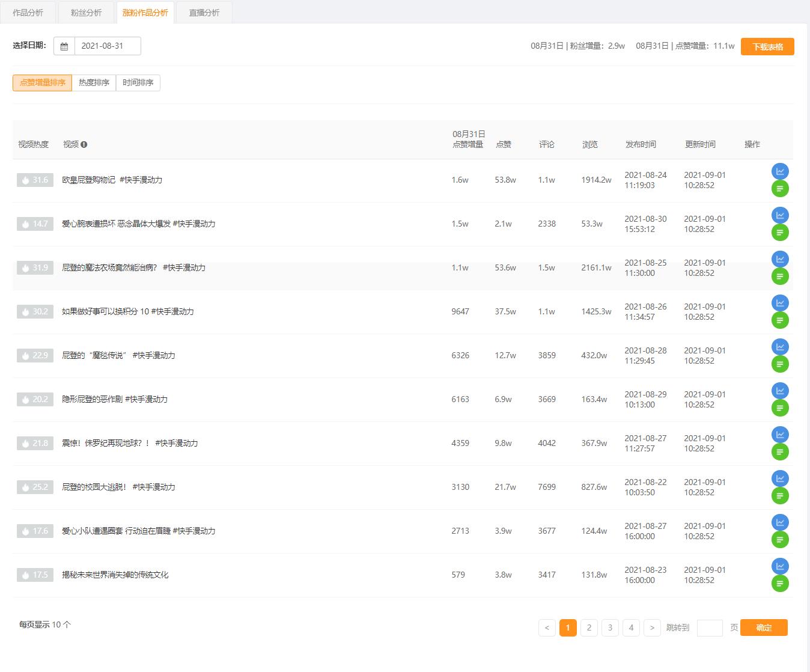The height and width of the screenshot is (672, 810).
Task: Open video 爱心腕表遭损坏 恶念晶体大爆发
Action: [x=138, y=224]
